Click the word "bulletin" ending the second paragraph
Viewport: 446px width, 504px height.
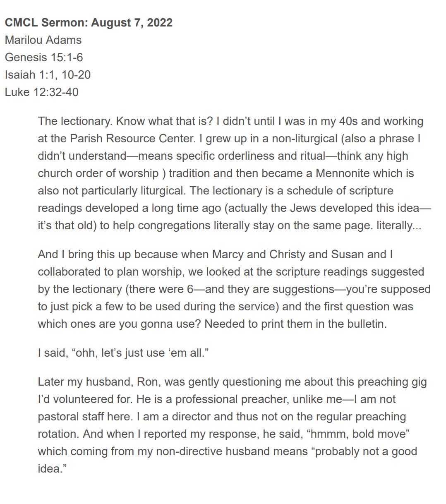click(x=363, y=324)
